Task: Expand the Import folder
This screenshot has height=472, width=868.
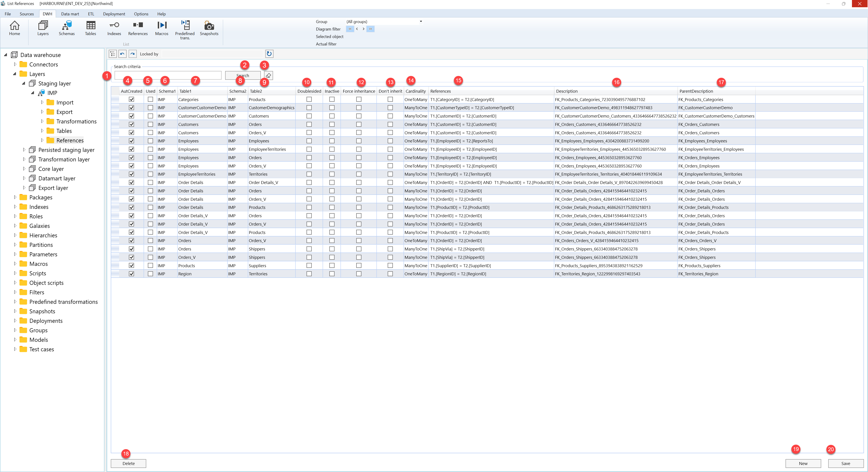Action: (x=42, y=102)
